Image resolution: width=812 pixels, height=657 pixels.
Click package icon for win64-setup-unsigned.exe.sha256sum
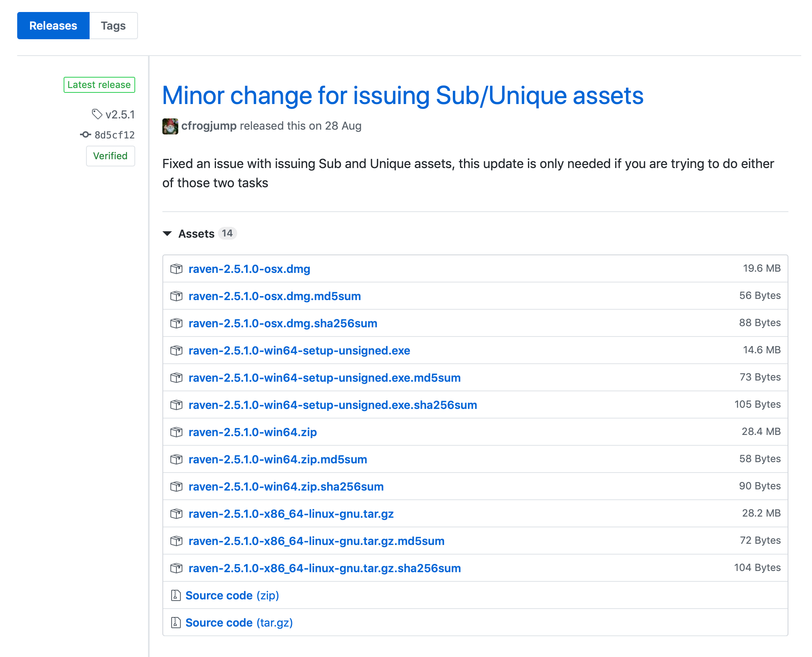click(x=176, y=405)
